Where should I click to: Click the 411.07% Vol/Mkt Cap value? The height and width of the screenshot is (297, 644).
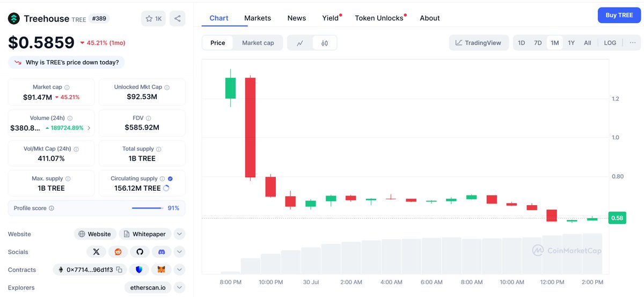[x=52, y=158]
